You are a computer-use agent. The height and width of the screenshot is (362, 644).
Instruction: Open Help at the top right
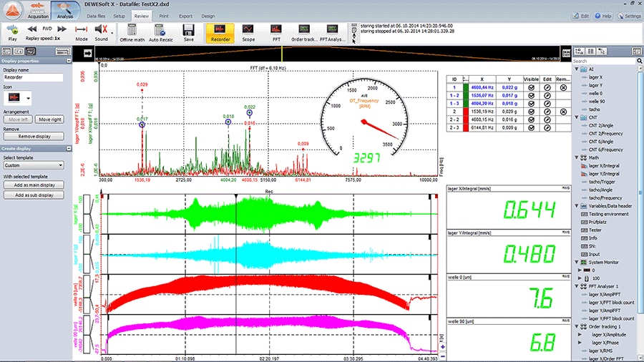pos(603,16)
